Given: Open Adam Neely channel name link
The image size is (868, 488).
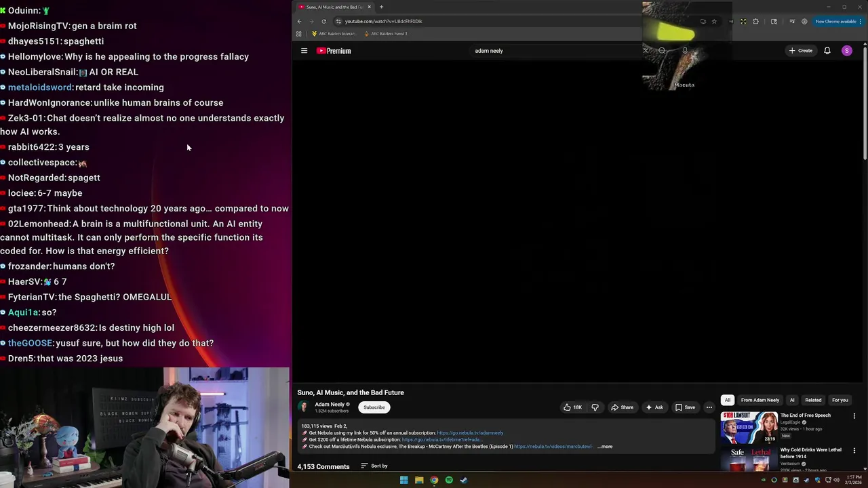Looking at the screenshot, I should click(x=330, y=405).
